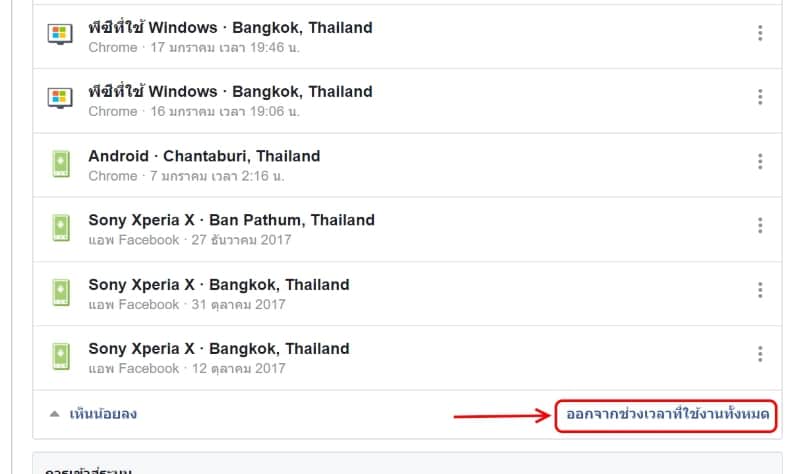The height and width of the screenshot is (474, 800).
Task: Click Windows Bangkok session from 19:06 น.
Action: [230, 92]
